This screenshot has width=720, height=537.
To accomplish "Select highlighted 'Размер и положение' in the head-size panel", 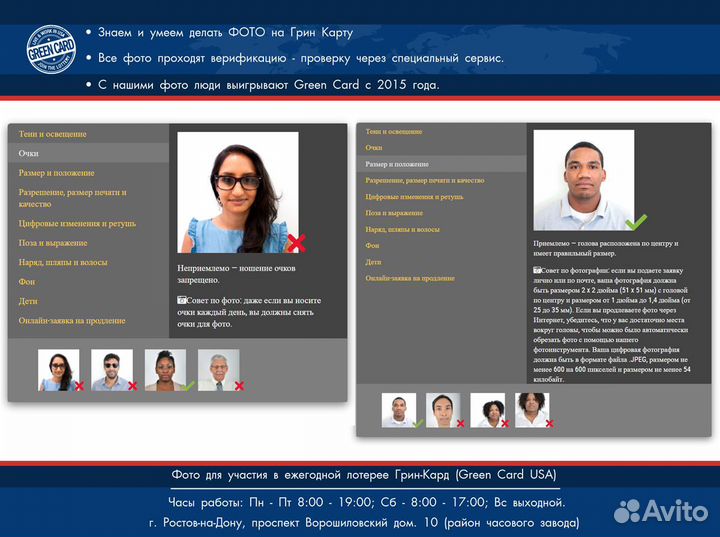I will (441, 164).
